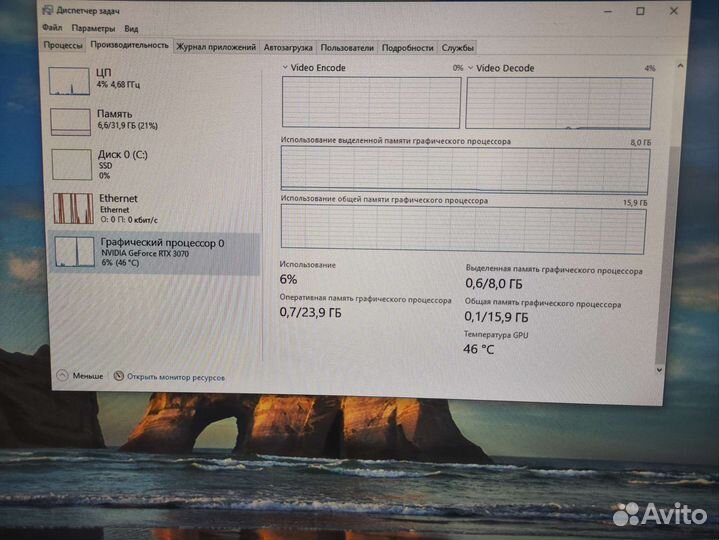Click the Ethernet mini graph thumbnail
Viewport: 719px width, 540px height.
pos(73,208)
